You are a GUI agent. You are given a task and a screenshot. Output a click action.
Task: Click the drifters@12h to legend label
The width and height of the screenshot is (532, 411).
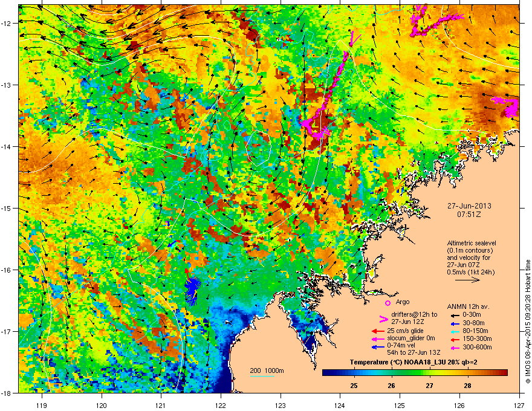[414, 314]
